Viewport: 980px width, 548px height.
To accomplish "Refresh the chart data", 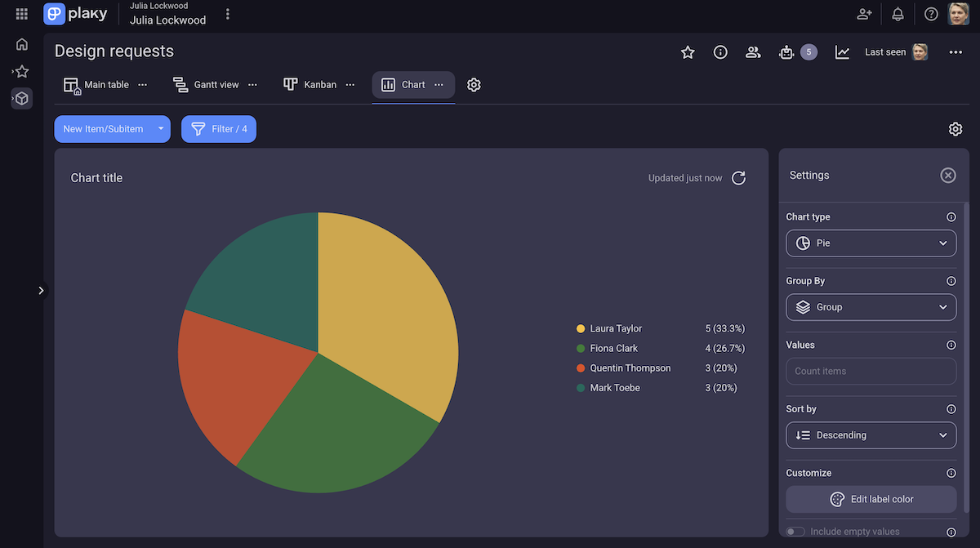I will tap(738, 178).
